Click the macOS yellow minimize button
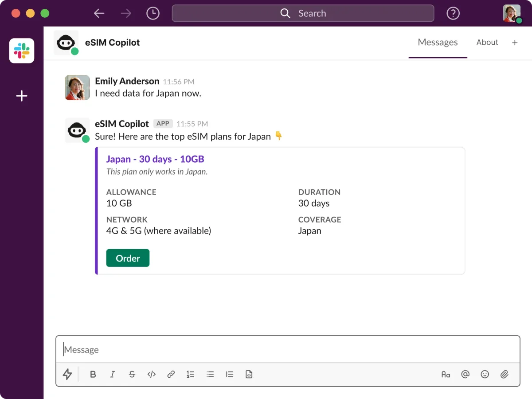 coord(30,13)
